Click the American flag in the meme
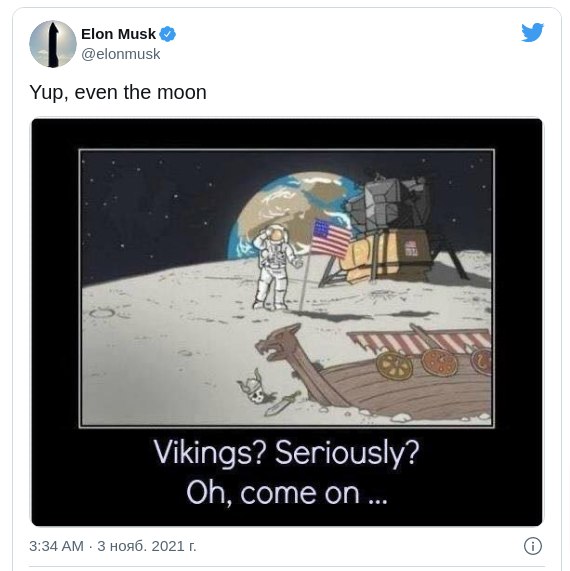Image resolution: width=570 pixels, height=571 pixels. point(331,239)
